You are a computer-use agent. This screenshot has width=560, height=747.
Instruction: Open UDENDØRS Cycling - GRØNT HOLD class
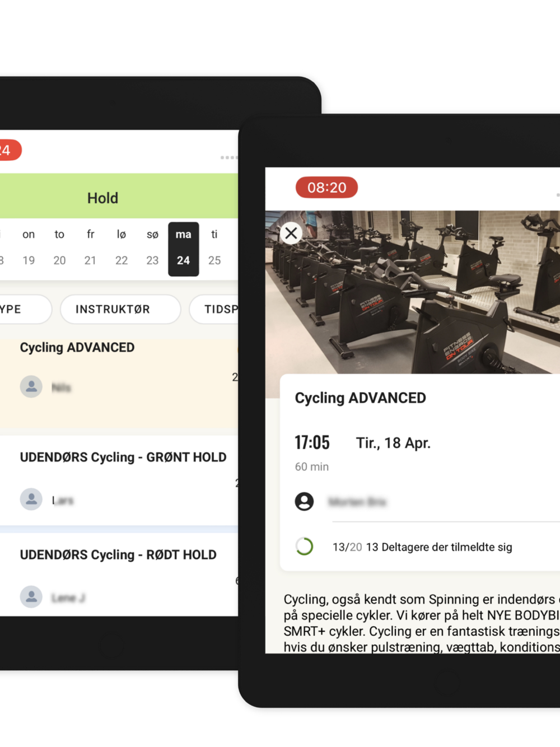pyautogui.click(x=119, y=480)
